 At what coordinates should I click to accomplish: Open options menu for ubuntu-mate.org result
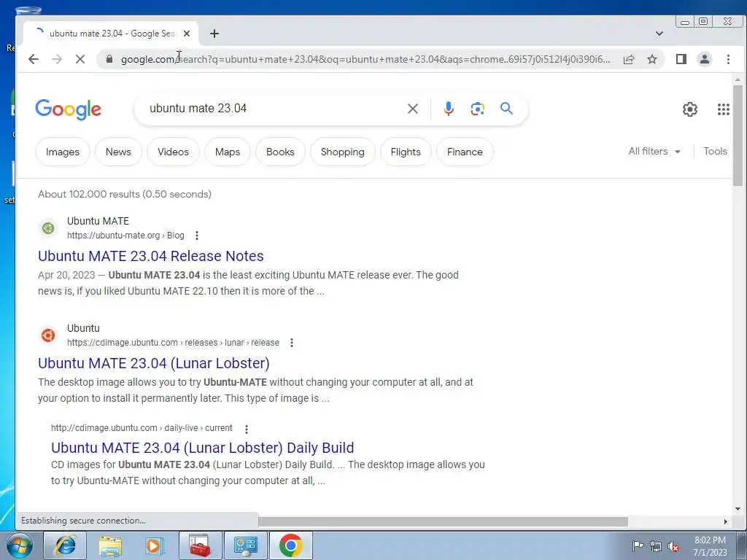197,236
